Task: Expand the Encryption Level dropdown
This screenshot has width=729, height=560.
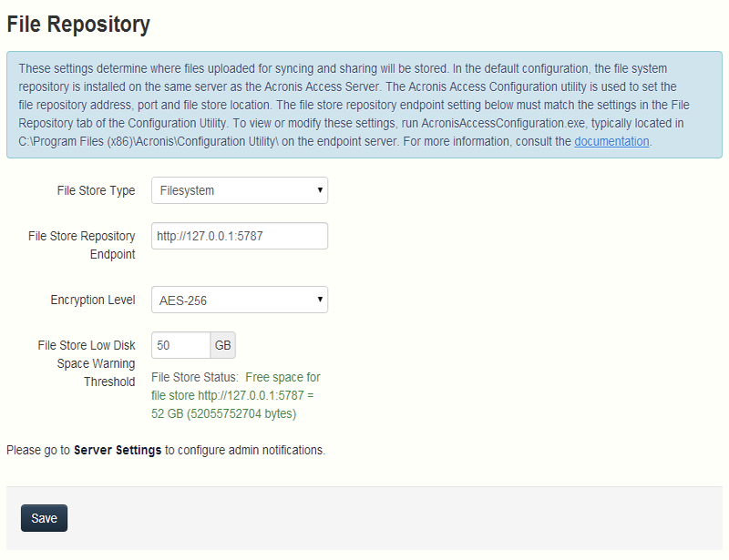Action: [x=239, y=300]
